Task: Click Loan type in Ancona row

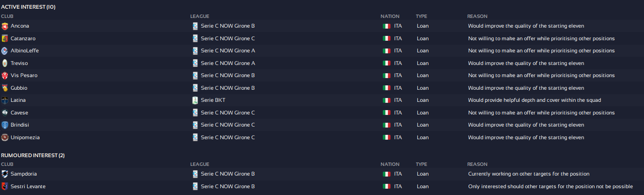Action: (423, 26)
